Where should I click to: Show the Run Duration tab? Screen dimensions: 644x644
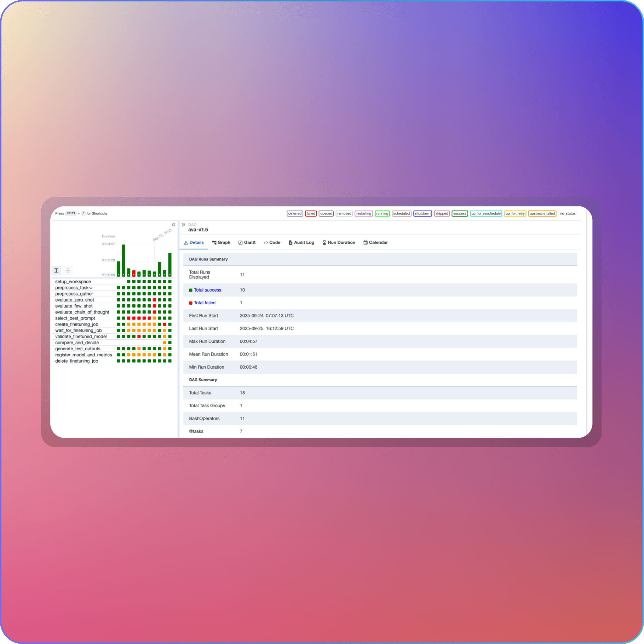click(339, 242)
